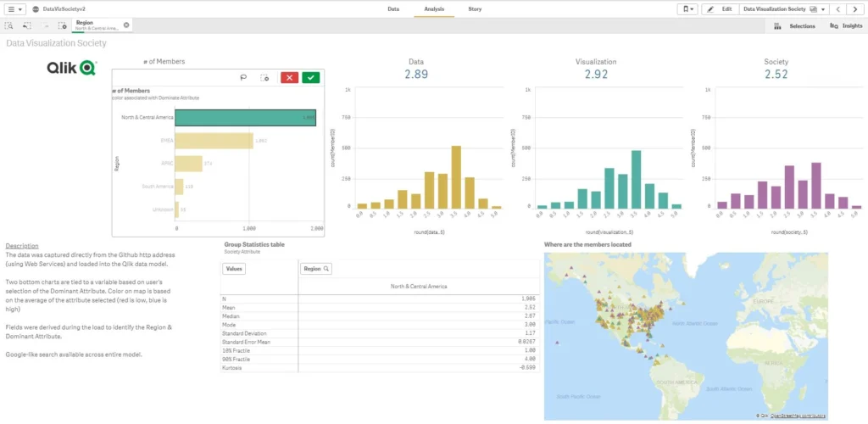Open the smart search selections tool
This screenshot has height=424, width=868.
(9, 25)
